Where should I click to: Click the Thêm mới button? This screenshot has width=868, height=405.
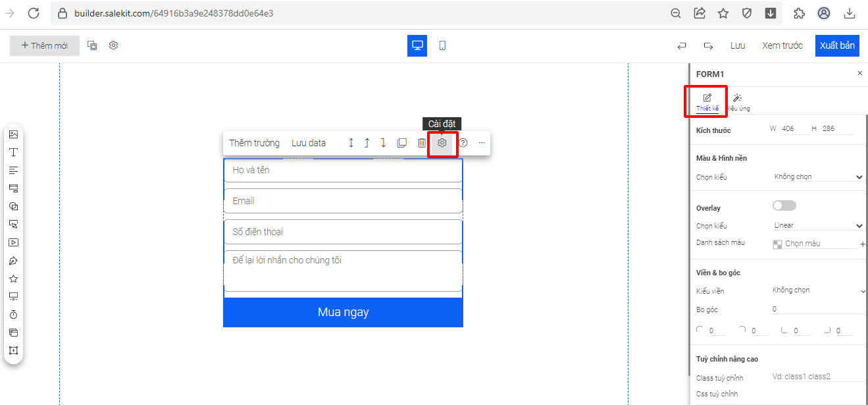click(x=45, y=45)
